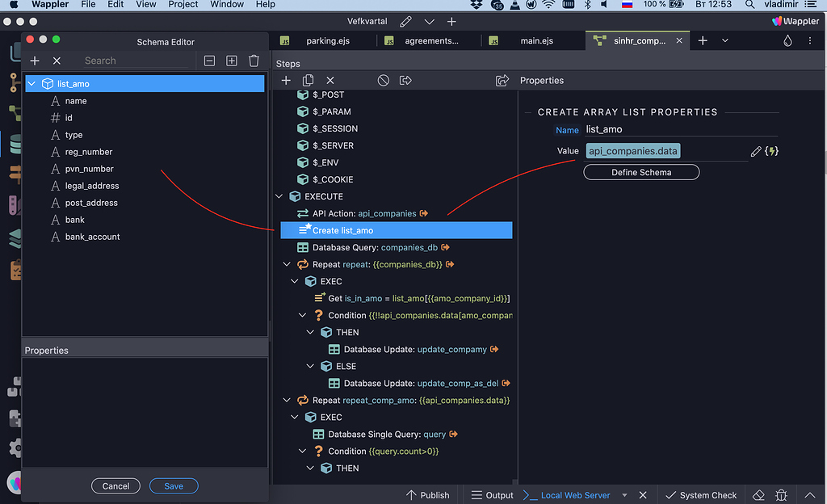Viewport: 827px width, 504px height.
Task: Open the debugger with the bug icon
Action: [x=780, y=494]
